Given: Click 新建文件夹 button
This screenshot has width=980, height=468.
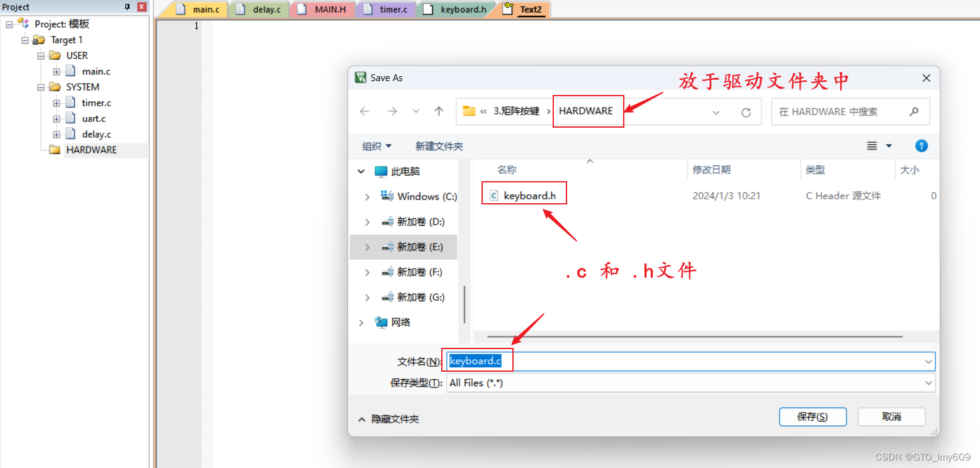Looking at the screenshot, I should [x=439, y=146].
